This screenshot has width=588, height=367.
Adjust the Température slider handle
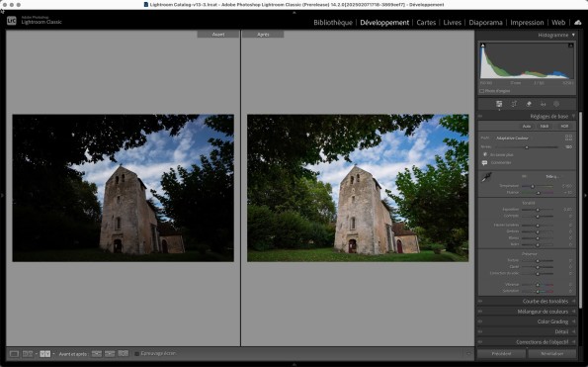pos(533,186)
